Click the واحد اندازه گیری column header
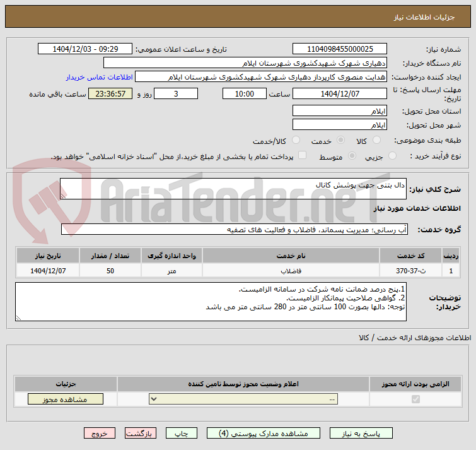The width and height of the screenshot is (476, 450). point(172,256)
